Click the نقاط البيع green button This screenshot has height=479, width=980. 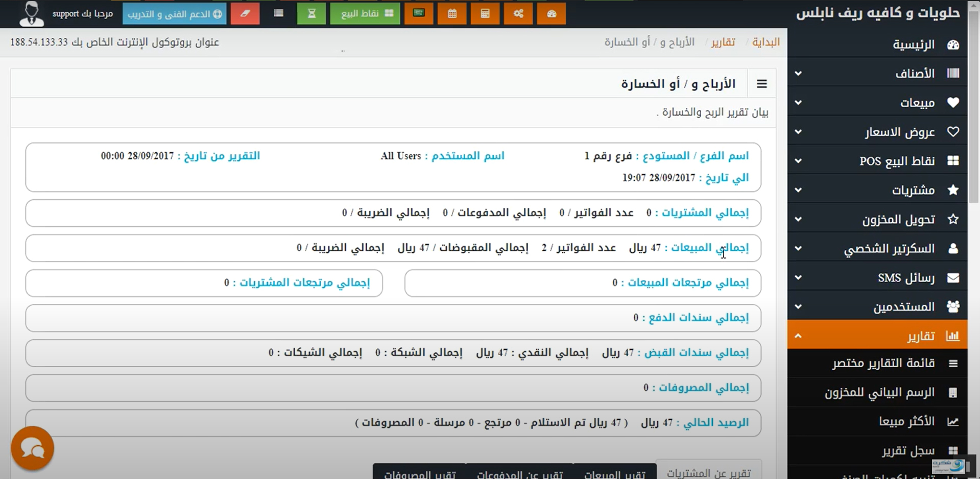tap(365, 14)
